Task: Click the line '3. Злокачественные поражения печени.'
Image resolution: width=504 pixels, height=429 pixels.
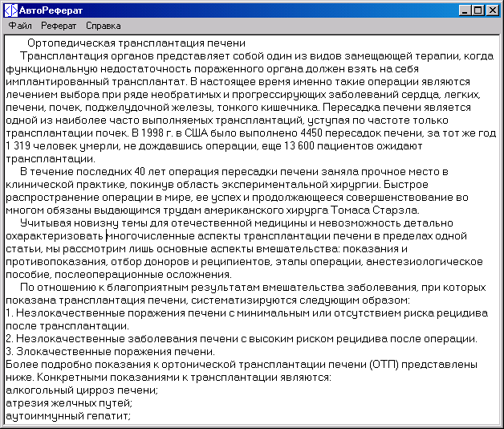Action: (x=110, y=352)
